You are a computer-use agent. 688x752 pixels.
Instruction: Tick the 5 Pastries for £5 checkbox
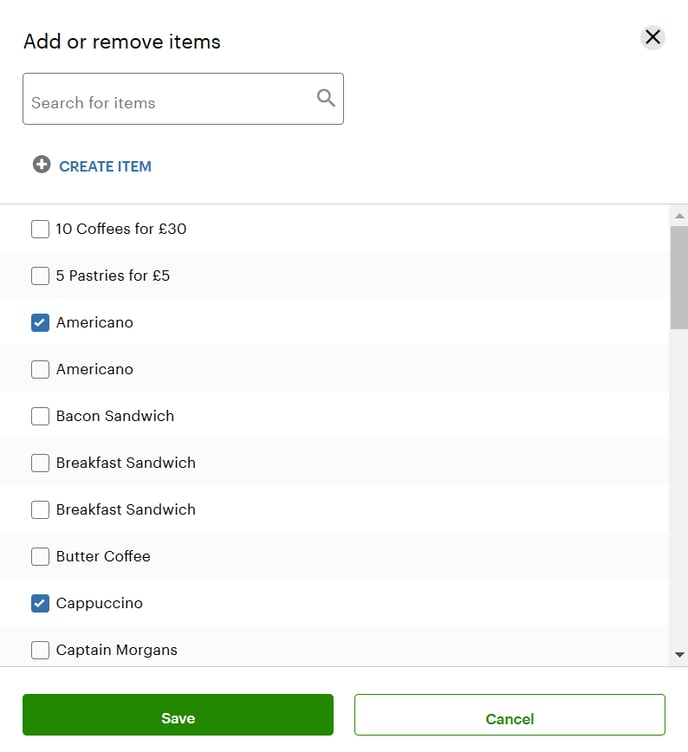(x=40, y=276)
